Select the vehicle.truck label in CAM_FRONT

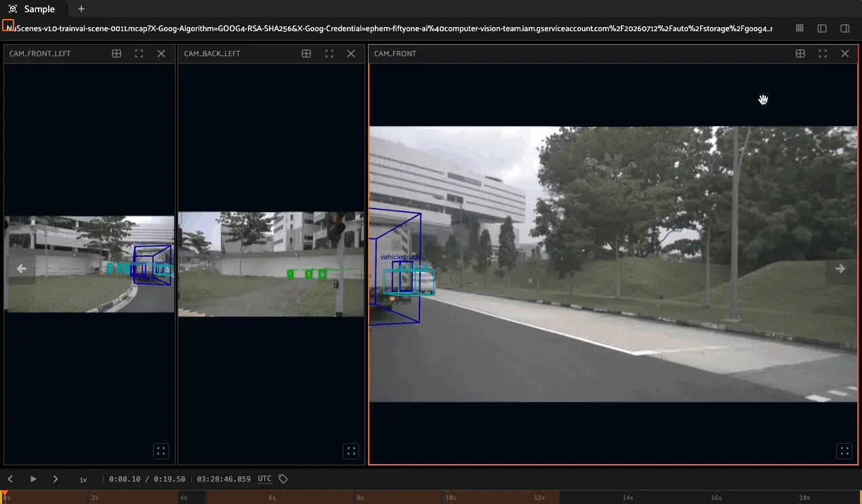point(400,257)
